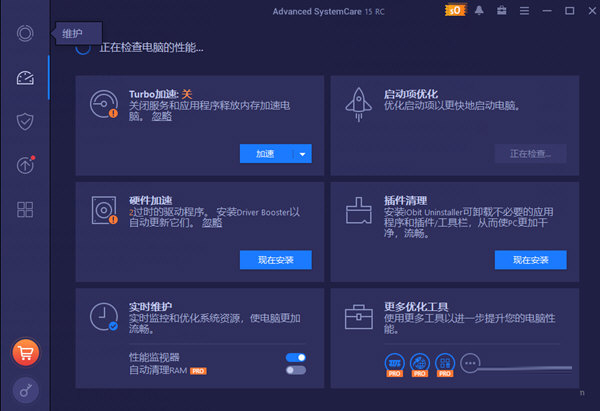
Task: Open the shield Protect sidebar icon
Action: click(x=25, y=121)
